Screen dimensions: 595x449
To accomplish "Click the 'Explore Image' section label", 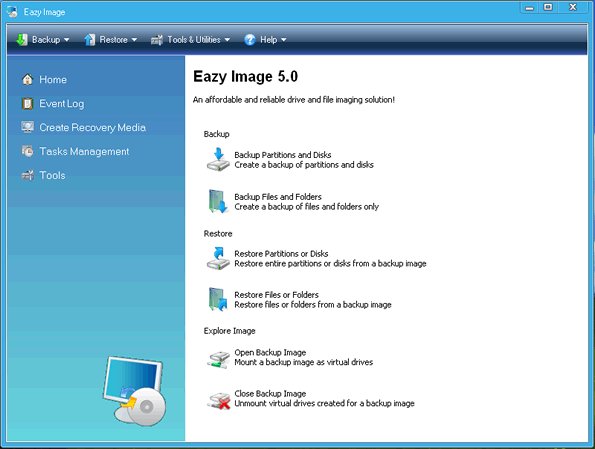I will [229, 331].
